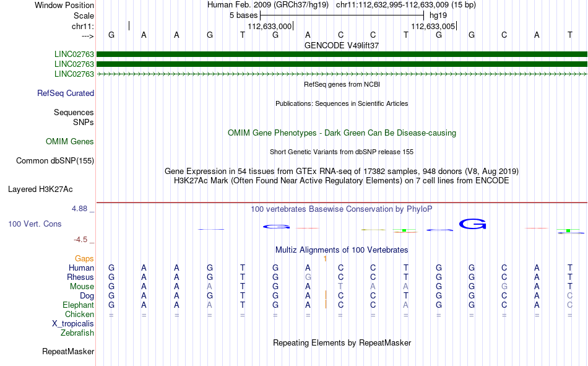This screenshot has width=588, height=366.
Task: Click the Dog species row label
Action: coord(87,296)
